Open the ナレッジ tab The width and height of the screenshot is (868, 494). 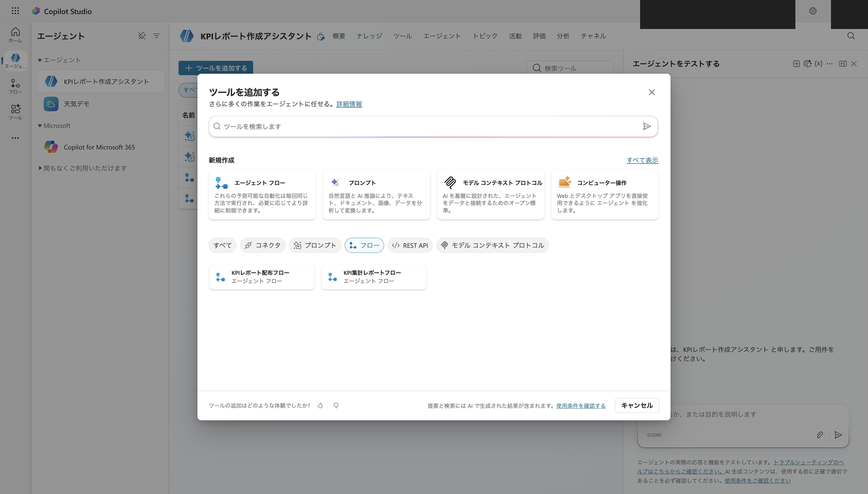click(369, 36)
